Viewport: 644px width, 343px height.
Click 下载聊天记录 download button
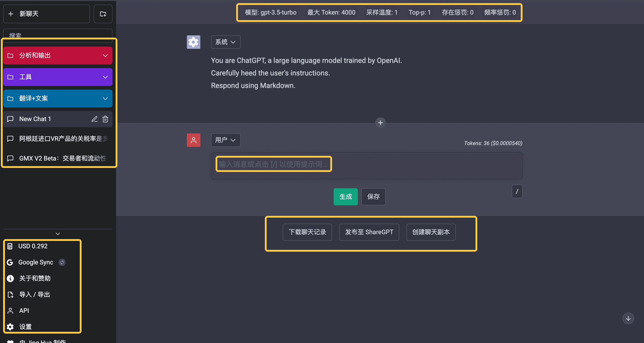click(x=308, y=232)
